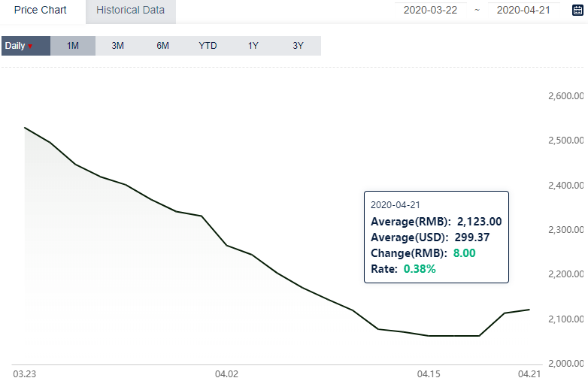Open the Price Chart tab
The width and height of the screenshot is (588, 384).
(41, 10)
